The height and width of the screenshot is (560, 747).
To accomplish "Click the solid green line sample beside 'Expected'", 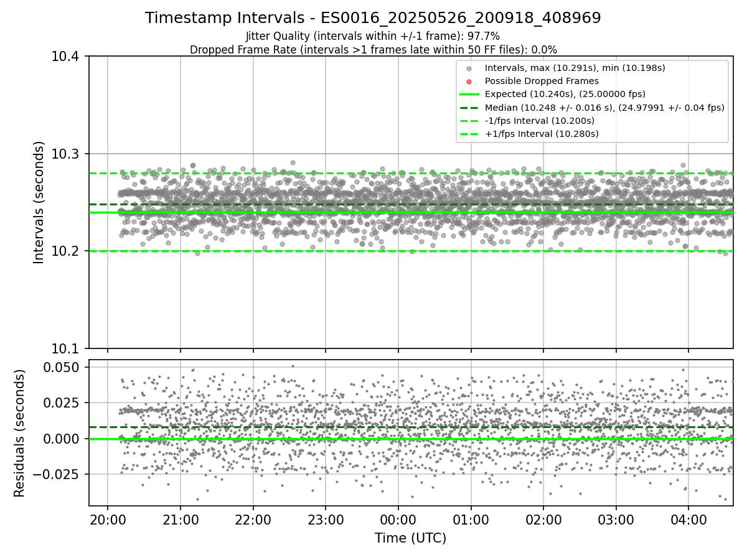I will 469,95.
